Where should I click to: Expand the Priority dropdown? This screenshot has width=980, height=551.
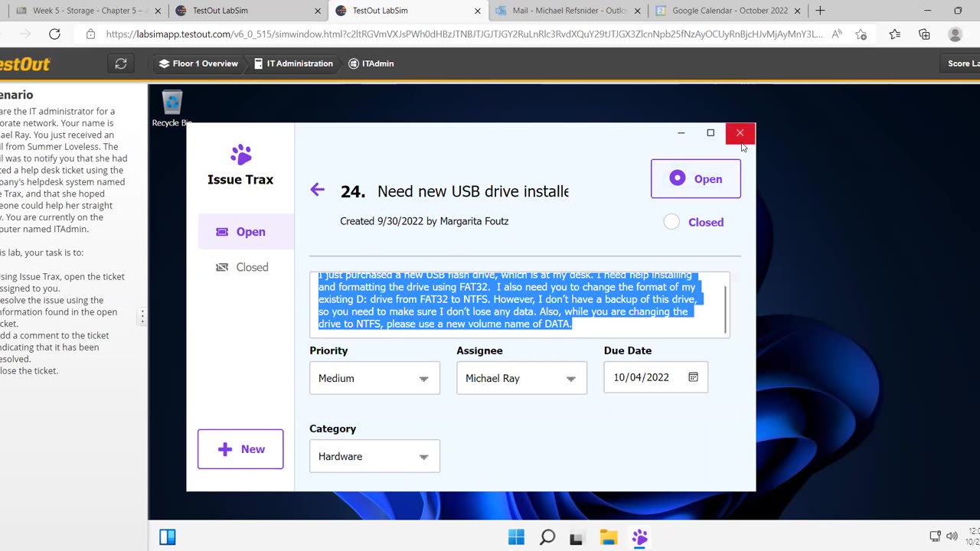374,378
